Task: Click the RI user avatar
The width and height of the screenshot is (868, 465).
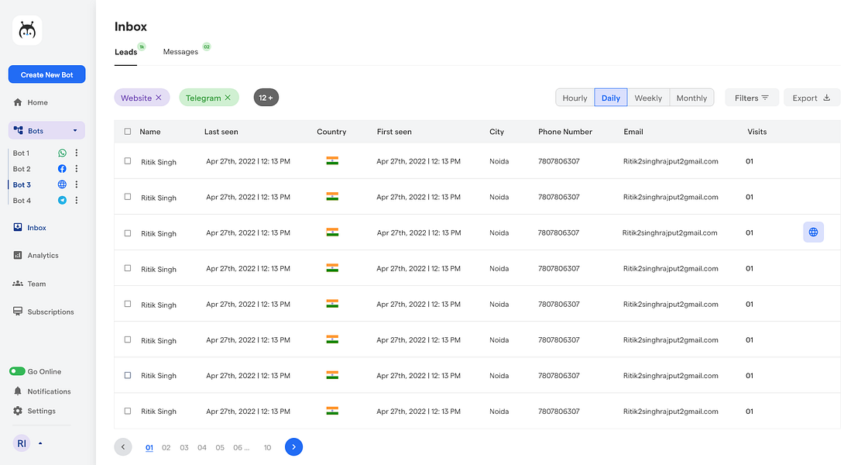Action: pos(22,443)
